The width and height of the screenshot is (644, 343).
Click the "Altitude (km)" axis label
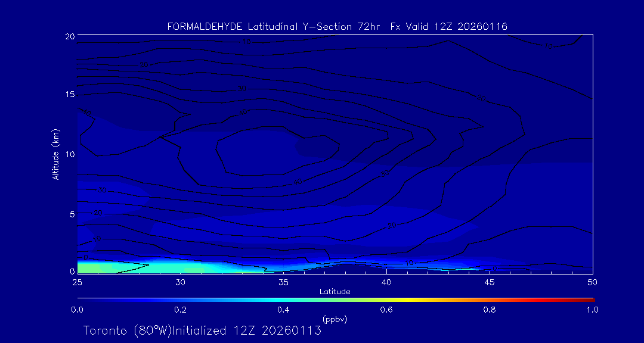coord(55,154)
